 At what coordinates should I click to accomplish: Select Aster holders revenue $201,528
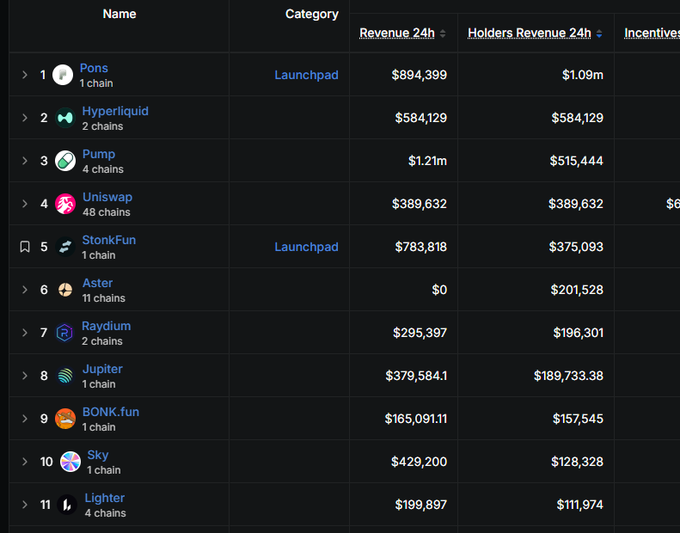coord(577,290)
